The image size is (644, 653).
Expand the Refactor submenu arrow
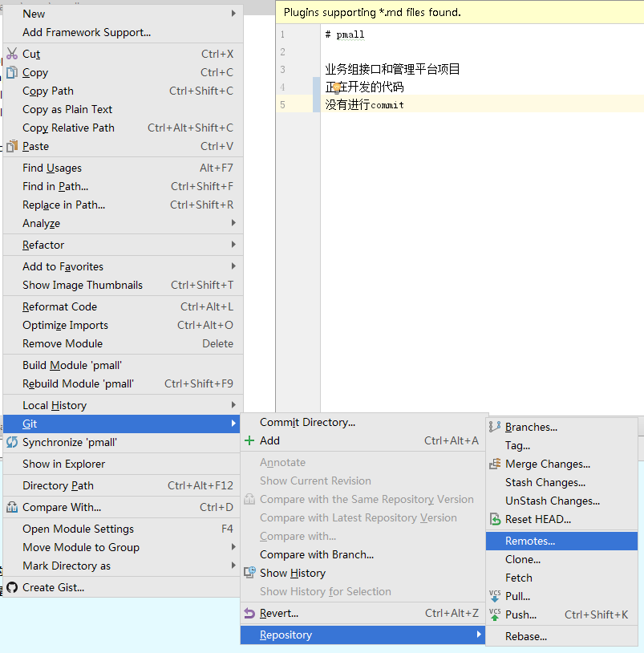point(233,245)
